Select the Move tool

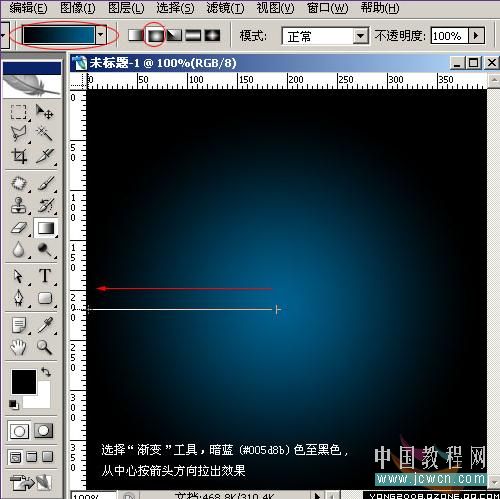(45, 112)
